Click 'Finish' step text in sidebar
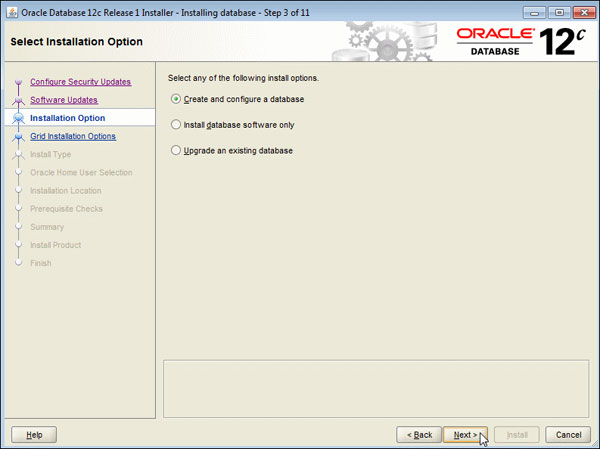 click(x=41, y=263)
